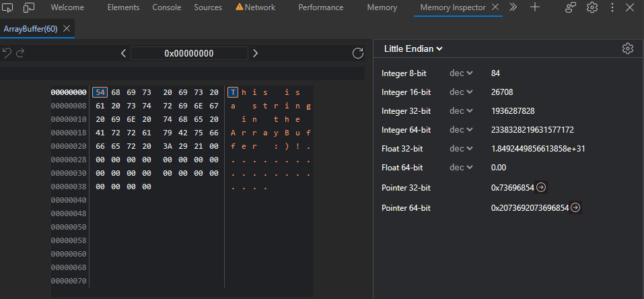Close the ArrayBuffer(60) tab
The height and width of the screenshot is (299, 644).
(x=67, y=29)
